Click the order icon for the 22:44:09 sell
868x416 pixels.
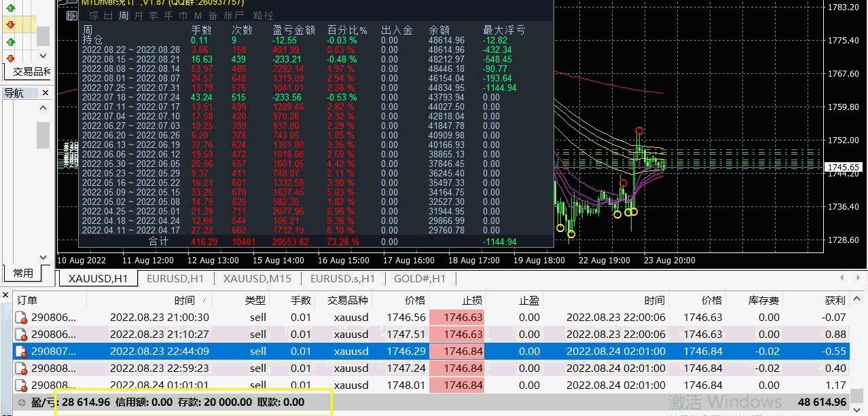tap(22, 352)
